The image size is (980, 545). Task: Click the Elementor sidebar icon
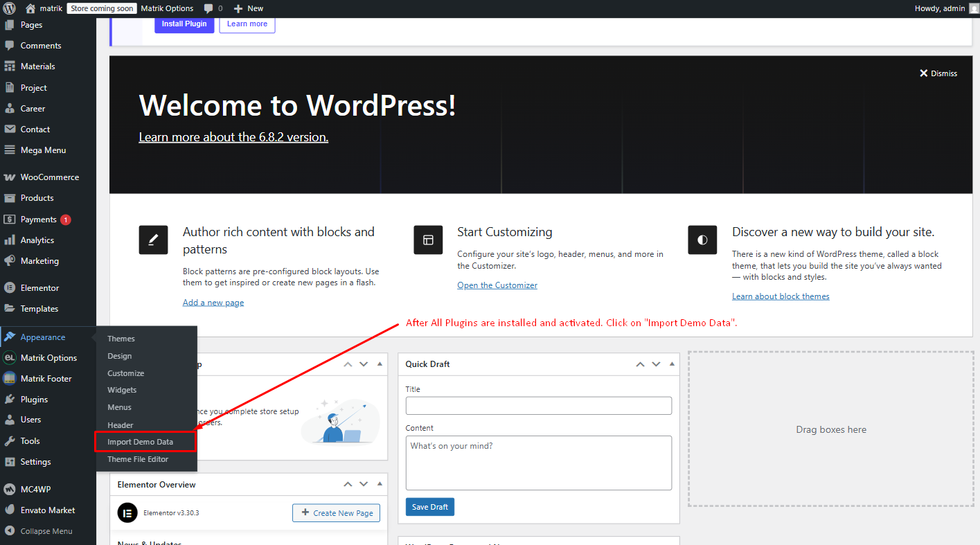pos(10,288)
